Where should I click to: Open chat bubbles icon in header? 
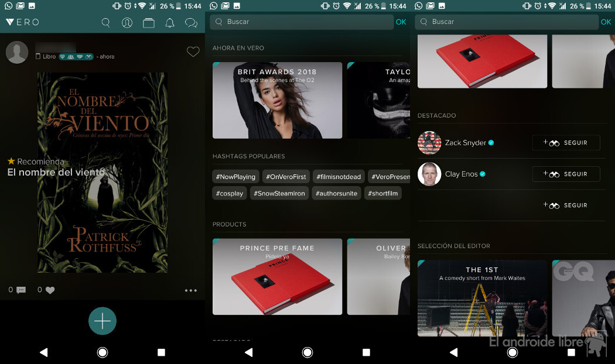pyautogui.click(x=191, y=23)
